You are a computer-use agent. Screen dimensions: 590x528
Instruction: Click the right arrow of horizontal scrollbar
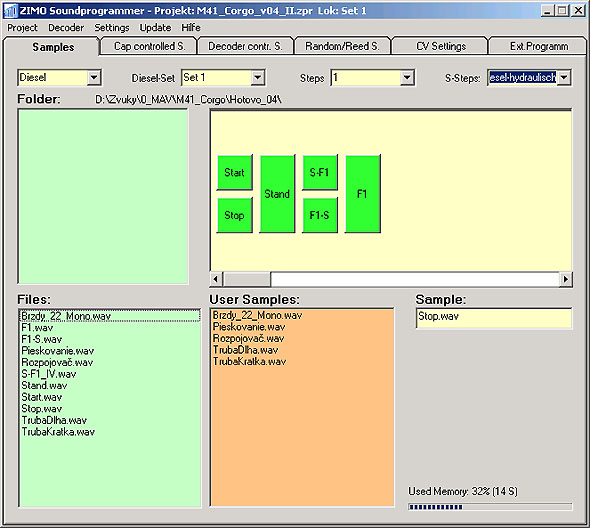click(x=566, y=279)
